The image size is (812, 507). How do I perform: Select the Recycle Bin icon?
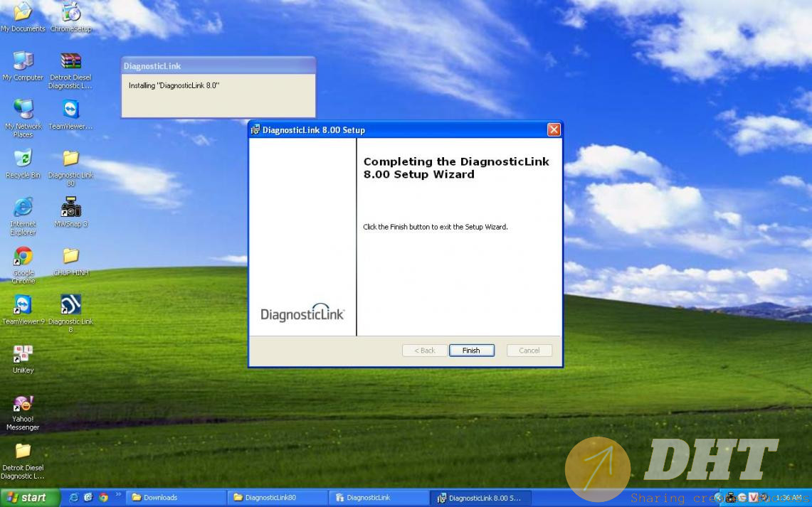click(x=23, y=159)
